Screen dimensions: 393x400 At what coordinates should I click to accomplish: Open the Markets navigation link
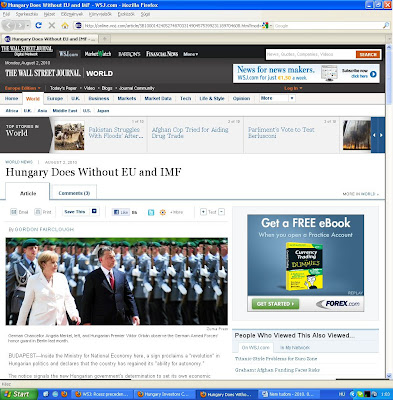(x=127, y=98)
